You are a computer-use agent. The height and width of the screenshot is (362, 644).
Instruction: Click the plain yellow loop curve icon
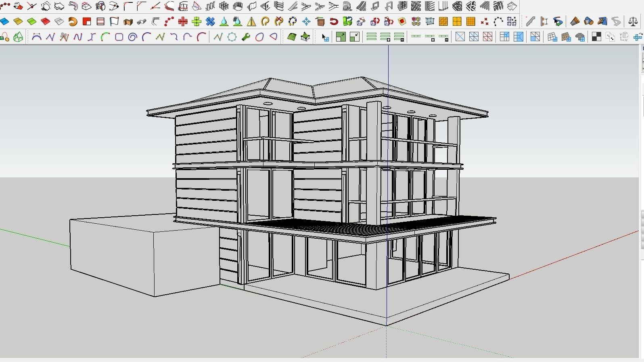pos(265,21)
